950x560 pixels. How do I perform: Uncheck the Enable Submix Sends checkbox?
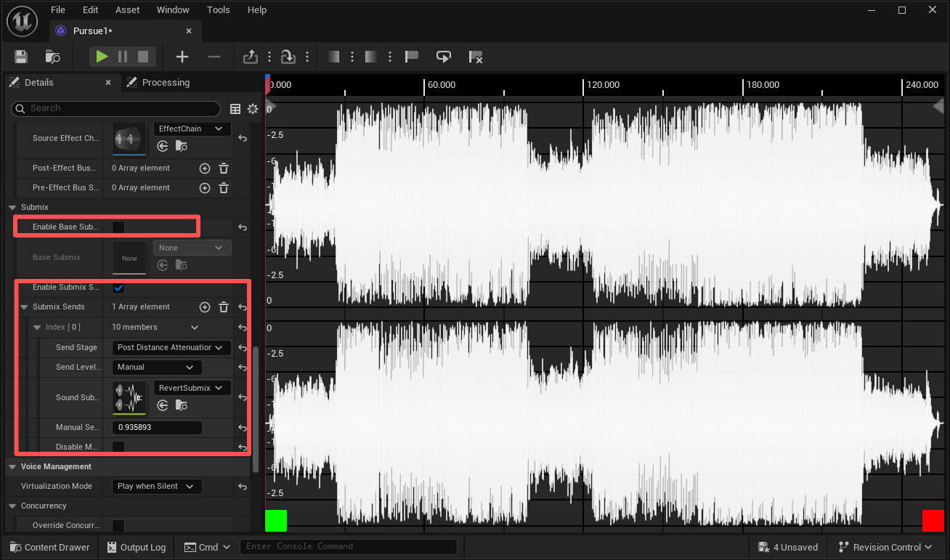[118, 287]
